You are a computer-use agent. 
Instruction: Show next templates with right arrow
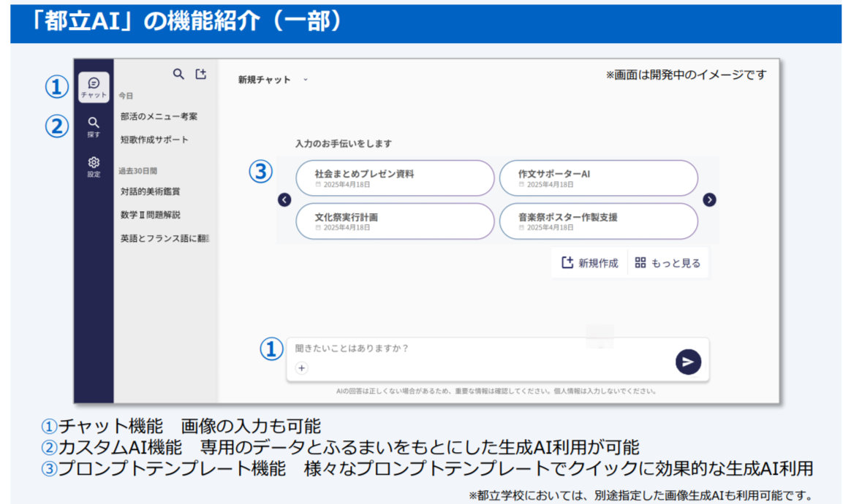(709, 200)
